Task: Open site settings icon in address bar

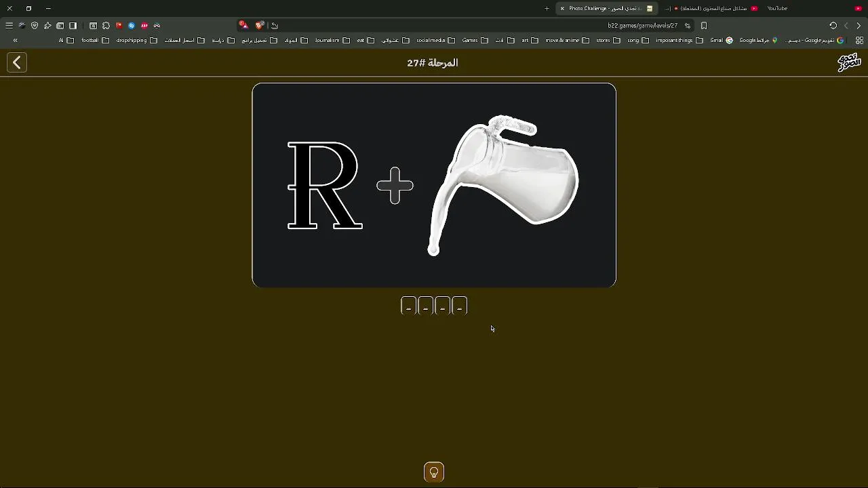Action: [x=687, y=26]
